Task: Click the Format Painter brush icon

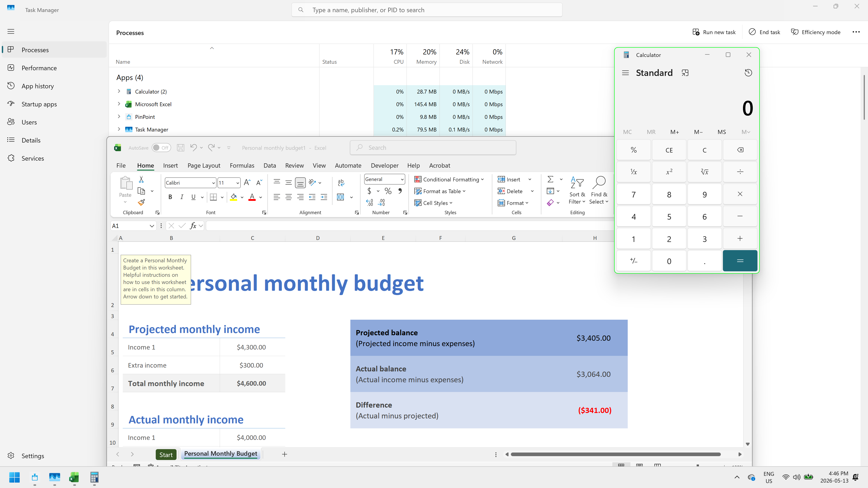Action: 141,202
